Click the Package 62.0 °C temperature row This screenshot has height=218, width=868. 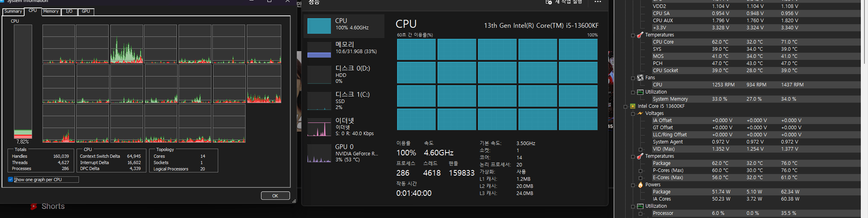(x=756, y=163)
